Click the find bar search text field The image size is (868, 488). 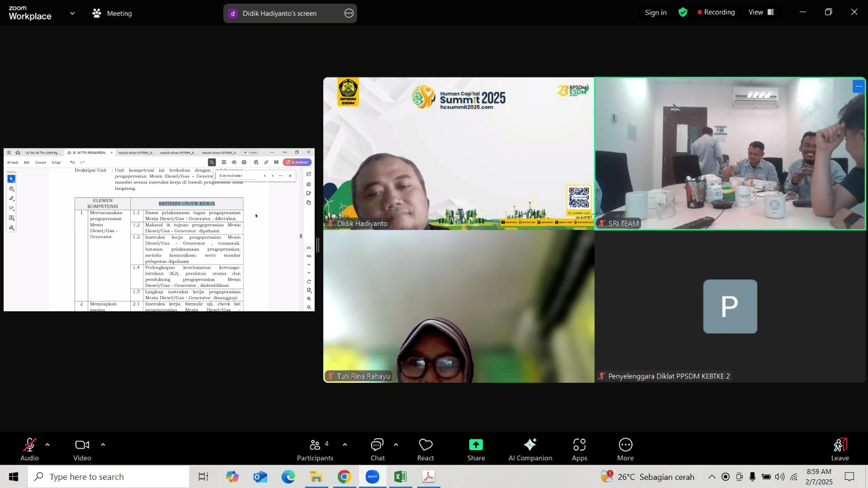[x=239, y=176]
